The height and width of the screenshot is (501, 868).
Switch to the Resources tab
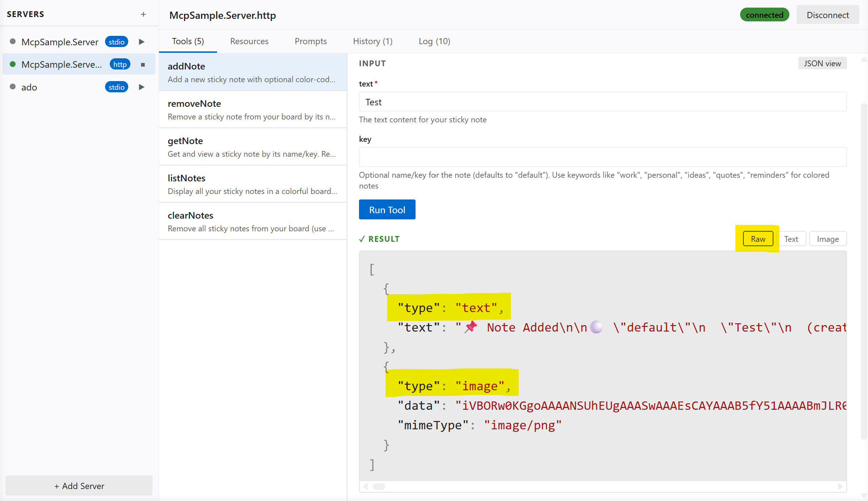coord(249,41)
